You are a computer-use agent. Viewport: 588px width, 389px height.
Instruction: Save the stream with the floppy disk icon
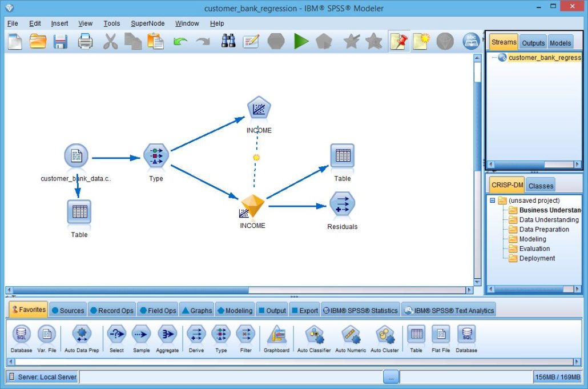(x=61, y=41)
